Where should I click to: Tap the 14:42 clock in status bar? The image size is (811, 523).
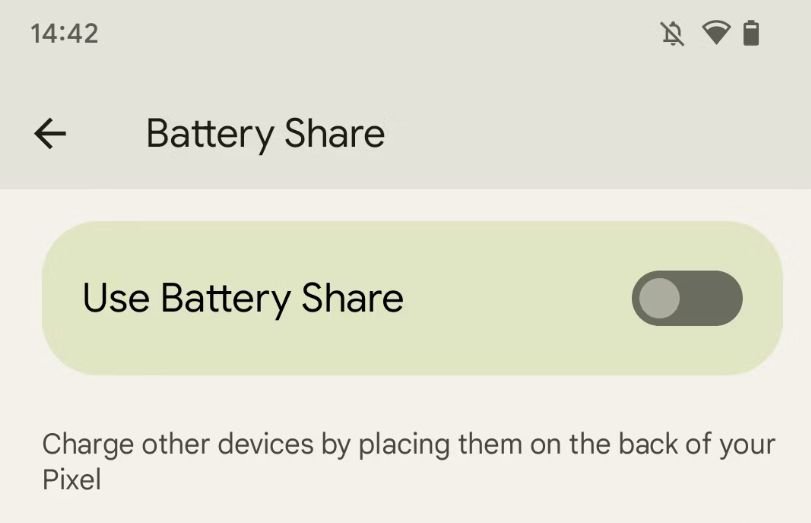click(x=64, y=34)
